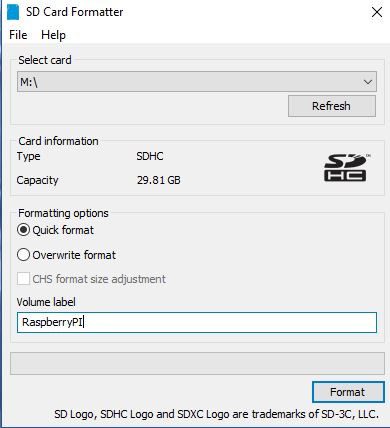Tick the CHS format size adjustment checkbox

pyautogui.click(x=23, y=279)
